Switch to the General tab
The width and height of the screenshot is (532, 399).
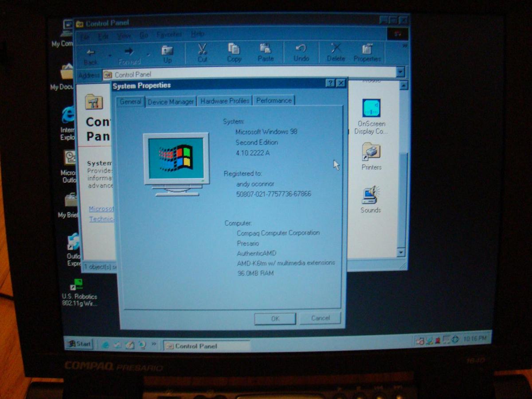point(130,102)
